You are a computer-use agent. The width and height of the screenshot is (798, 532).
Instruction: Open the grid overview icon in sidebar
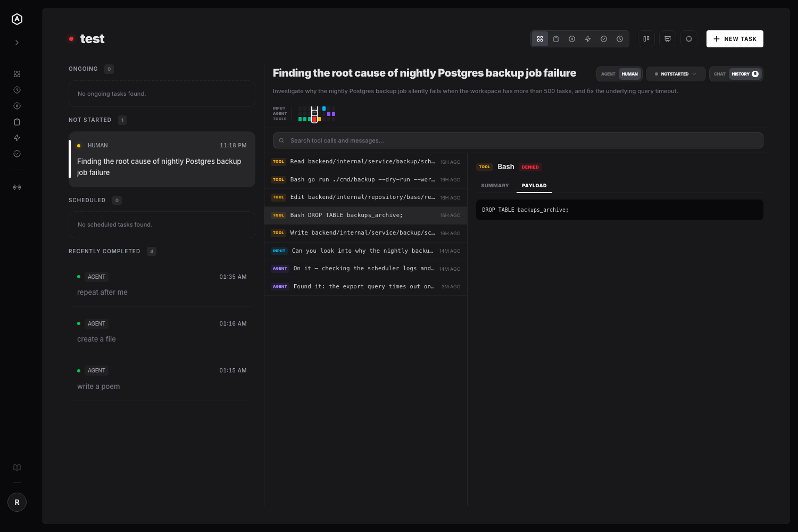pos(17,74)
